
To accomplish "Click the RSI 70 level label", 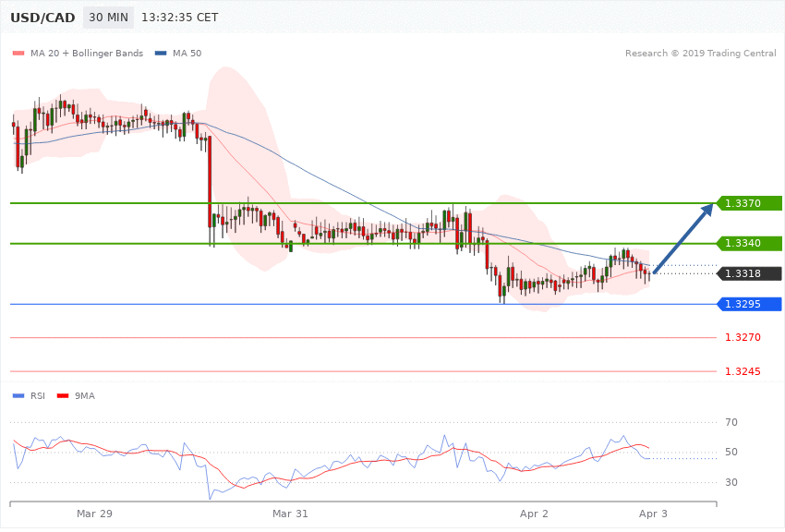I will [731, 422].
